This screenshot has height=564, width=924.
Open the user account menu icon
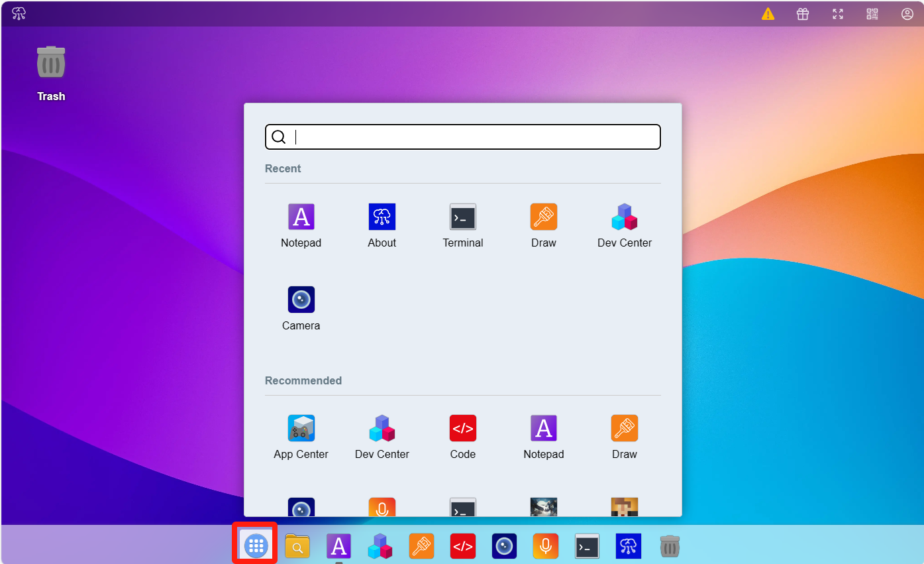tap(907, 14)
